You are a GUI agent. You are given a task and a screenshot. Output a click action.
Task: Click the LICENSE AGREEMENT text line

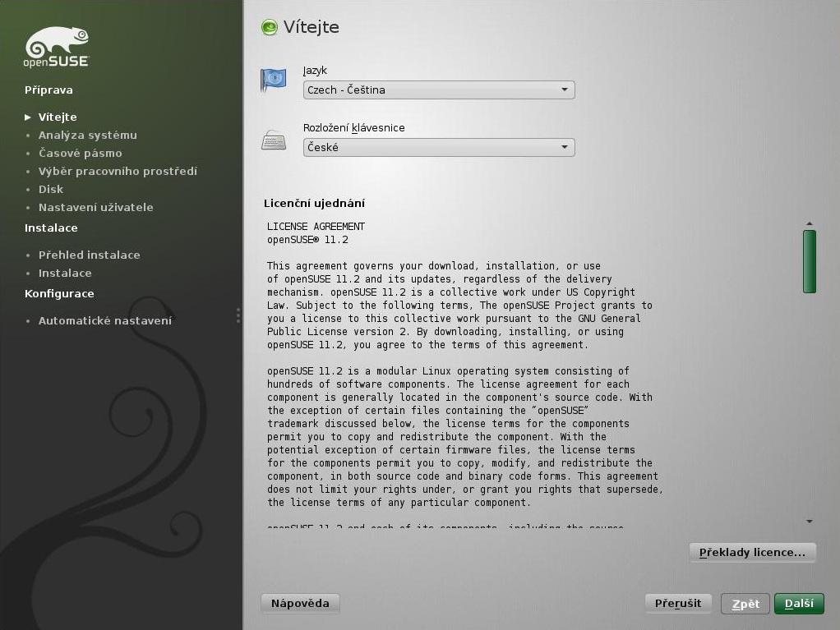pos(316,227)
